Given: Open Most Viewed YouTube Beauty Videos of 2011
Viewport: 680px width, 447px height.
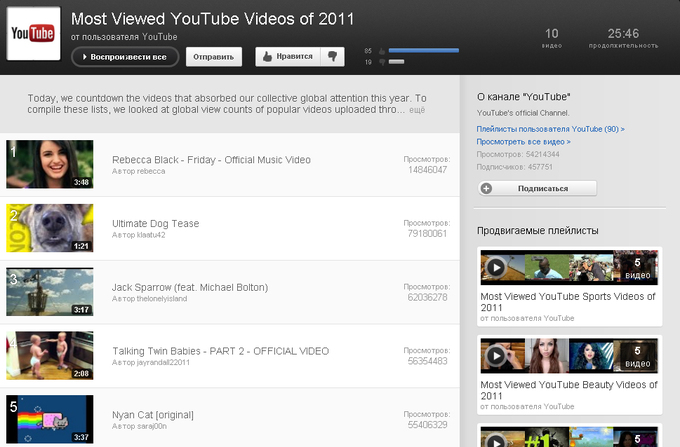Looking at the screenshot, I should click(x=569, y=390).
